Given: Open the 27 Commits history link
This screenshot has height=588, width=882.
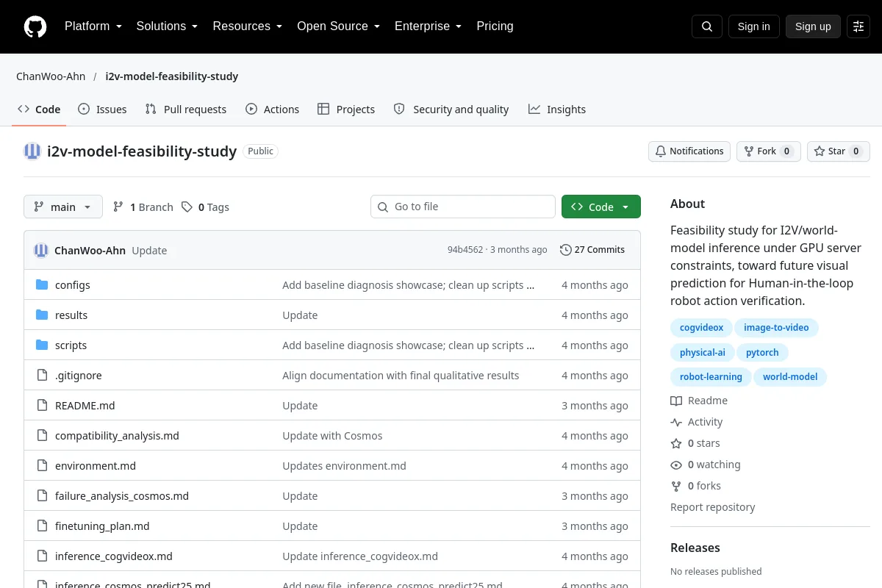Looking at the screenshot, I should (592, 250).
